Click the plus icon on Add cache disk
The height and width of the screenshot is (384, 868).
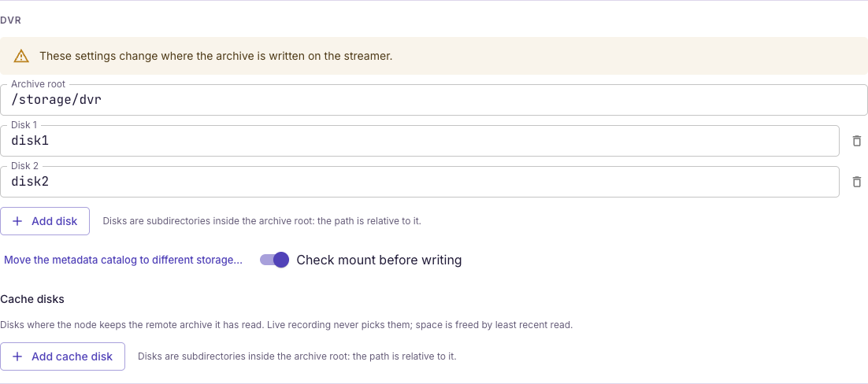tap(17, 356)
